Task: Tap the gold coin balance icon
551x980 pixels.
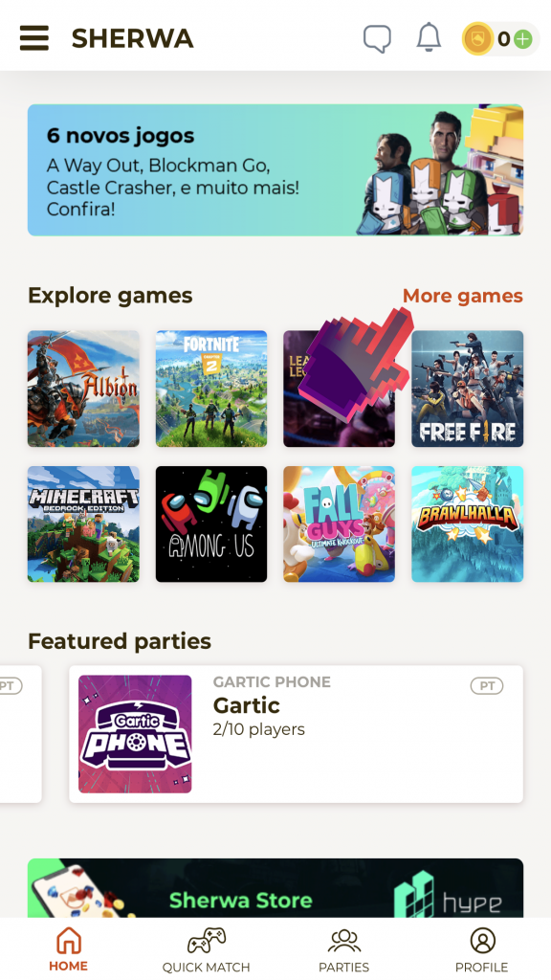Action: (478, 38)
